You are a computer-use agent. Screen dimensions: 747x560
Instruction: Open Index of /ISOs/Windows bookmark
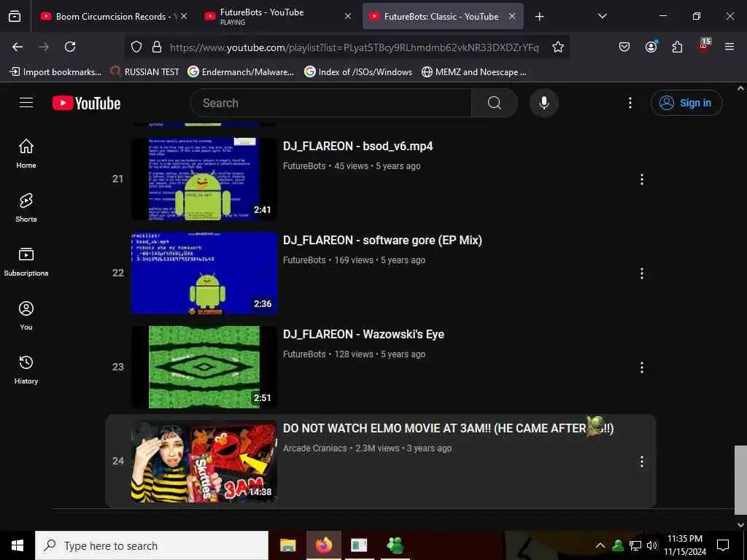tap(358, 72)
